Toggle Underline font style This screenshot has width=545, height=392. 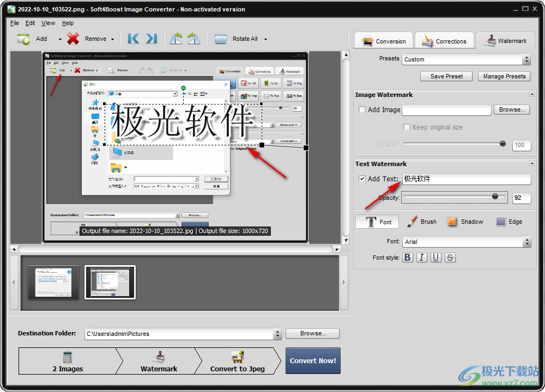coord(436,258)
